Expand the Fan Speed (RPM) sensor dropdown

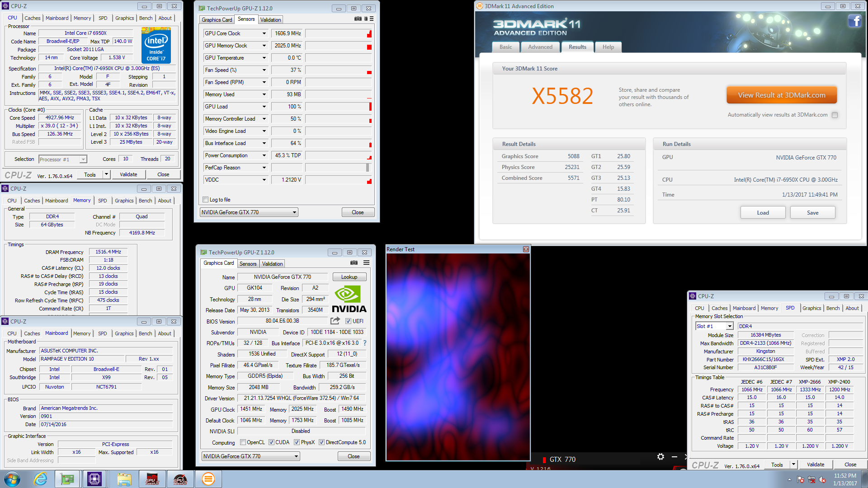pos(264,82)
